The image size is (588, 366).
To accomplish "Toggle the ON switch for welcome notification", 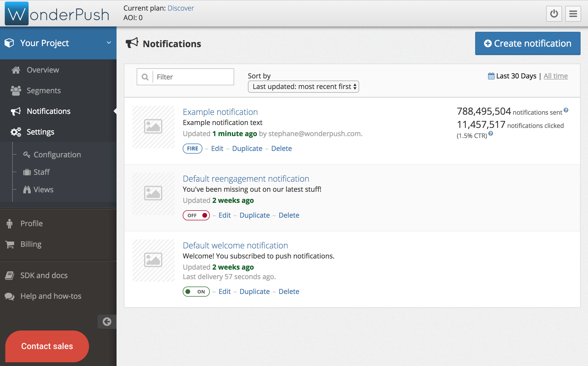I will pos(196,292).
